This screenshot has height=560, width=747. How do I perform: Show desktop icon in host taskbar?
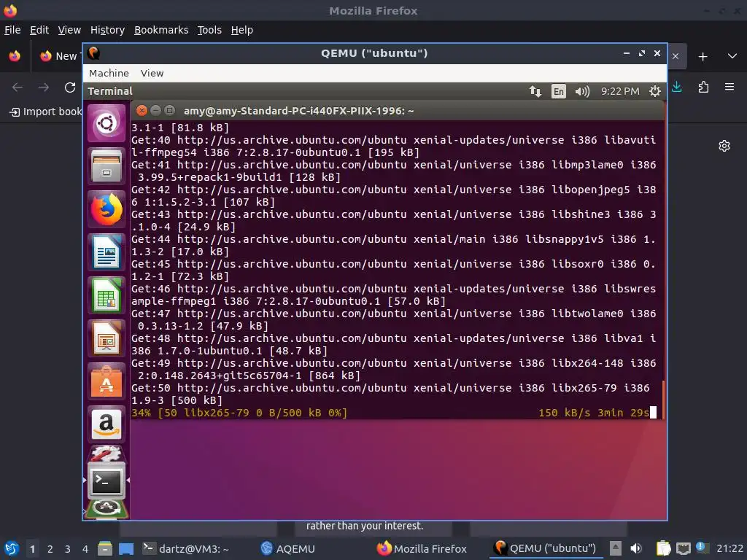click(x=126, y=549)
